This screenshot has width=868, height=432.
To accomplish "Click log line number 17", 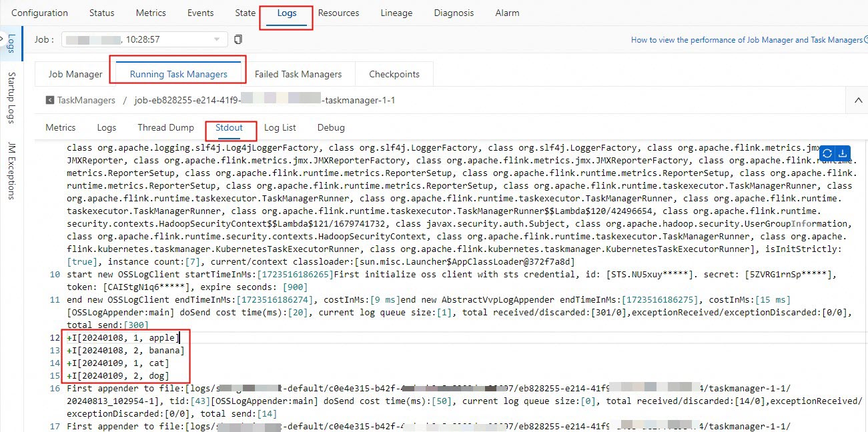I will [x=55, y=427].
